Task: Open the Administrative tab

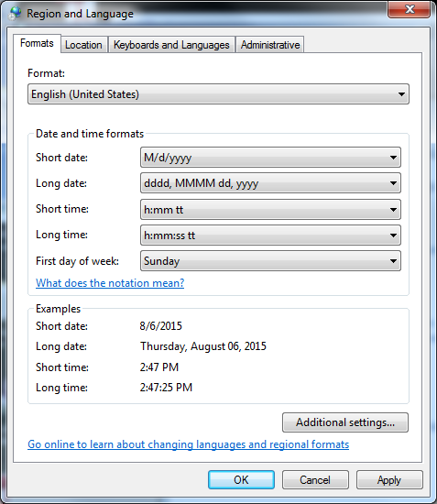Action: tap(270, 45)
